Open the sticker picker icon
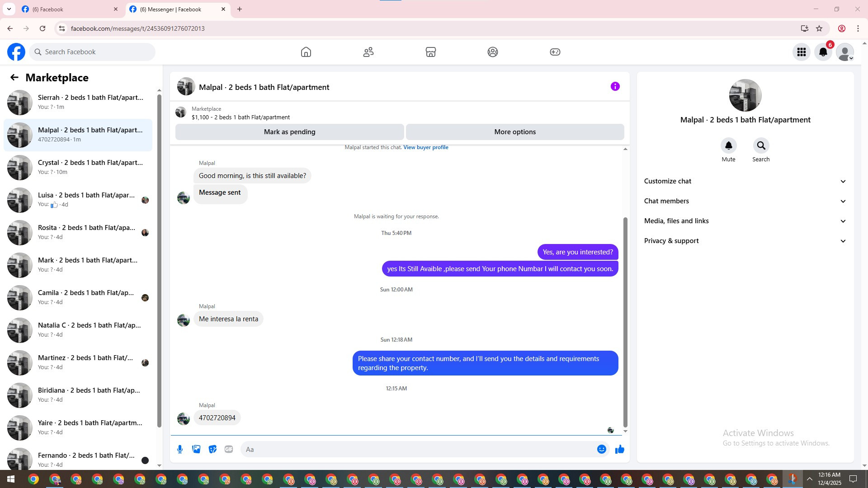This screenshot has height=488, width=868. pos(212,449)
